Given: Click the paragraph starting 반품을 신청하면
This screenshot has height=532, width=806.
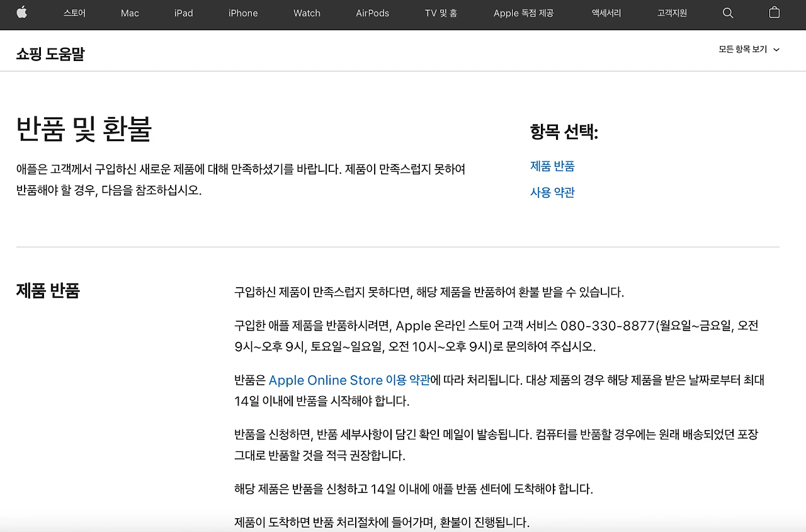Looking at the screenshot, I should [x=496, y=445].
